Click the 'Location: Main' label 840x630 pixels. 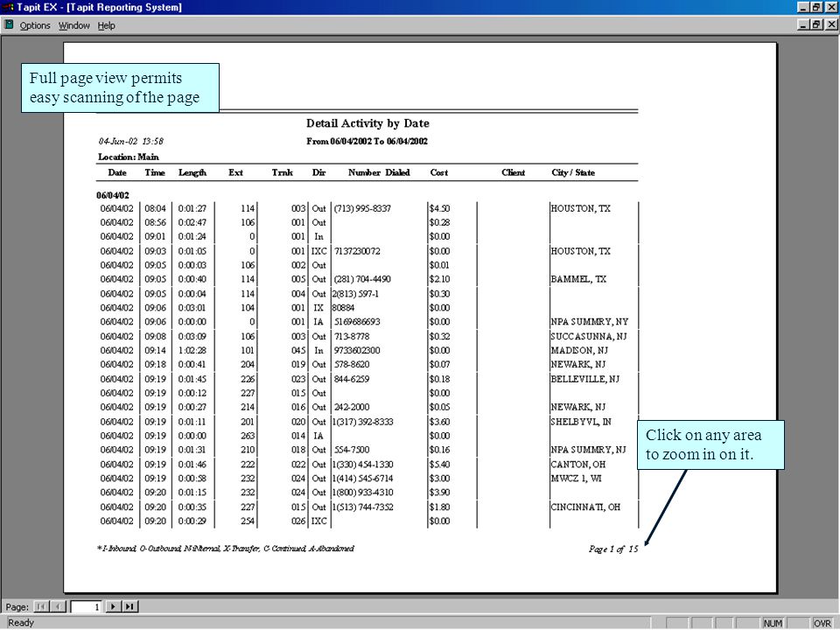(x=128, y=157)
